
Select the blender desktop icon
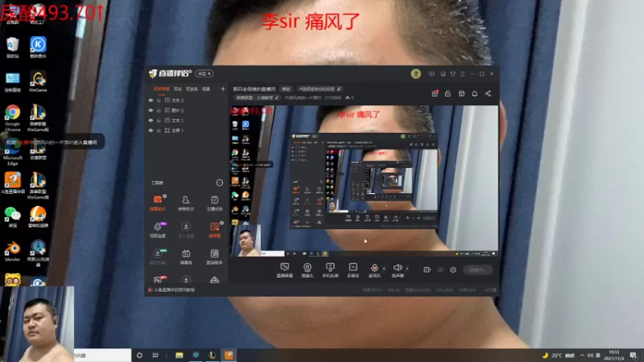pyautogui.click(x=12, y=251)
